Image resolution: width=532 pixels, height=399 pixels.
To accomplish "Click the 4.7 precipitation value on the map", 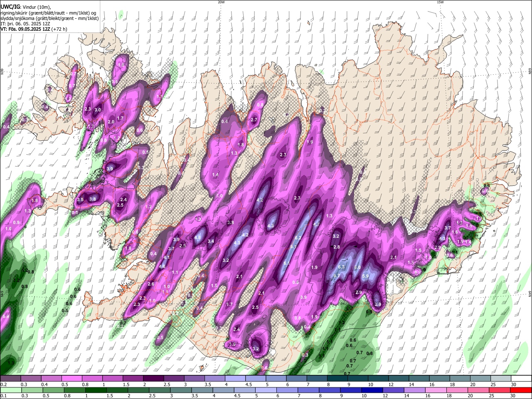I will click(x=316, y=224).
